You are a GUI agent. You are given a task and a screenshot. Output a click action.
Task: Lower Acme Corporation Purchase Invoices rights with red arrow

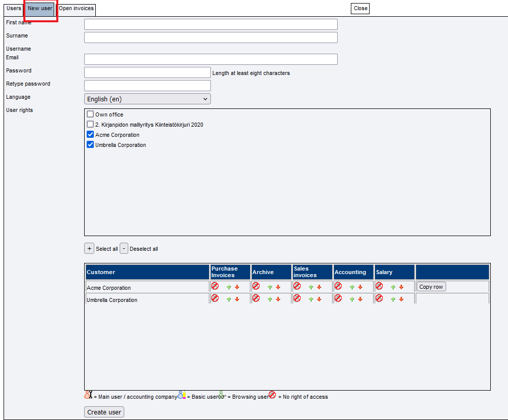click(x=237, y=287)
